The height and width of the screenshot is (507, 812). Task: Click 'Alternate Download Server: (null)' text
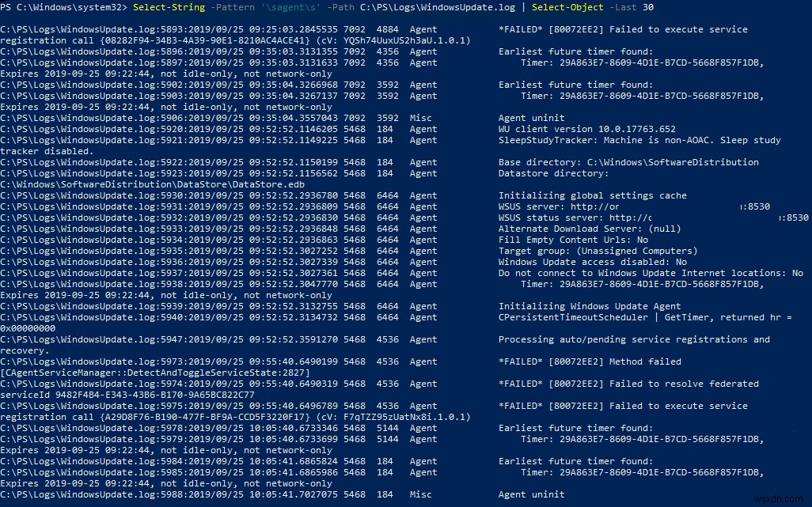pos(590,229)
